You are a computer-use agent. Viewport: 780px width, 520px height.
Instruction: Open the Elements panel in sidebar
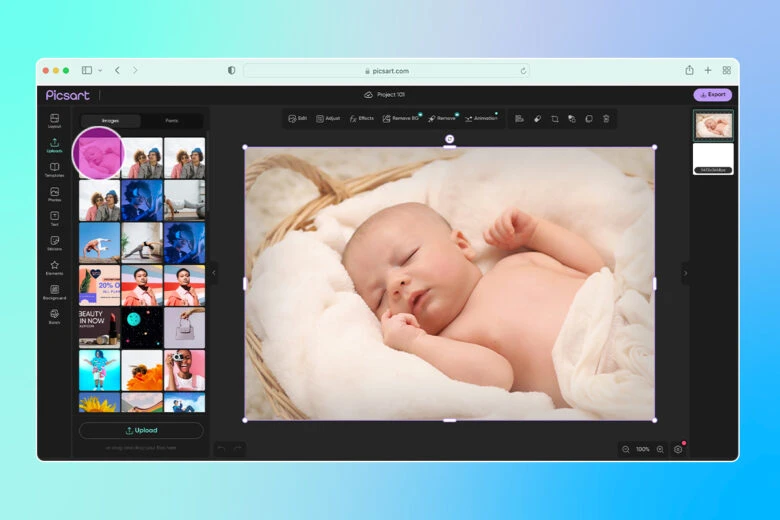54,268
